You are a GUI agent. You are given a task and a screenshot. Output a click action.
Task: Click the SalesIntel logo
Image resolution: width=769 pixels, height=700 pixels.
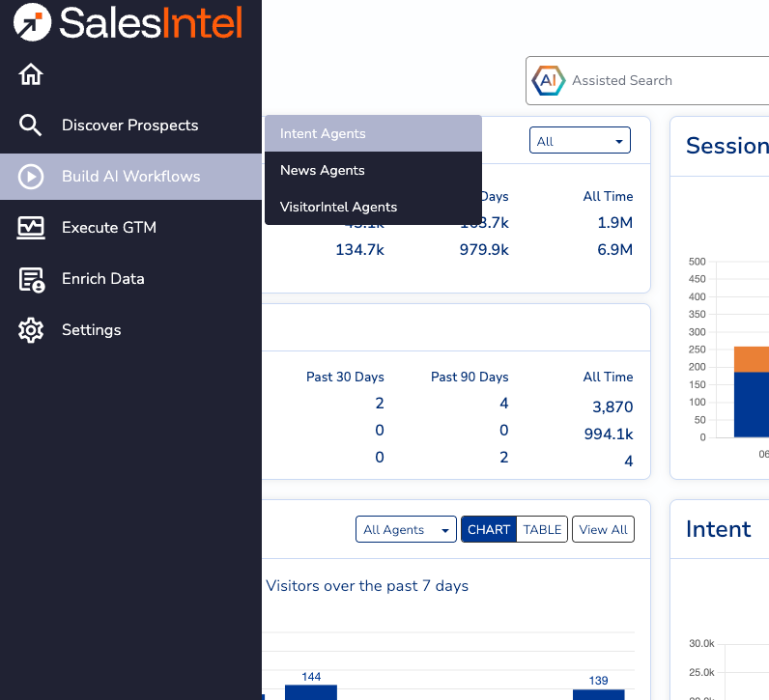(x=128, y=22)
